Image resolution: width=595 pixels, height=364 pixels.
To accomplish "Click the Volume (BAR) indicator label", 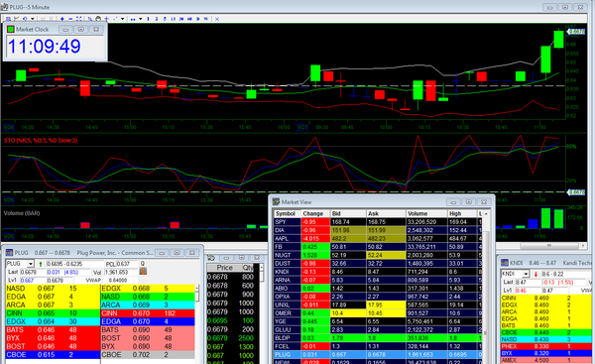I will pyautogui.click(x=22, y=213).
